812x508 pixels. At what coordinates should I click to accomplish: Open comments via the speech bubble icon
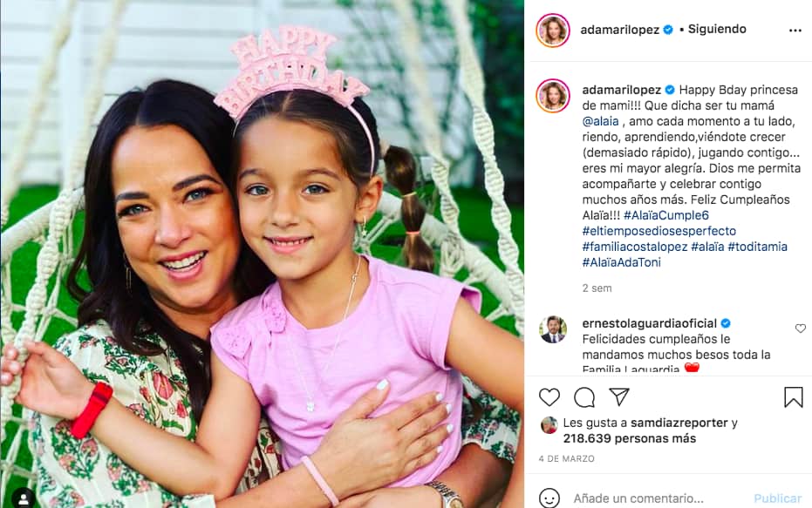point(584,397)
